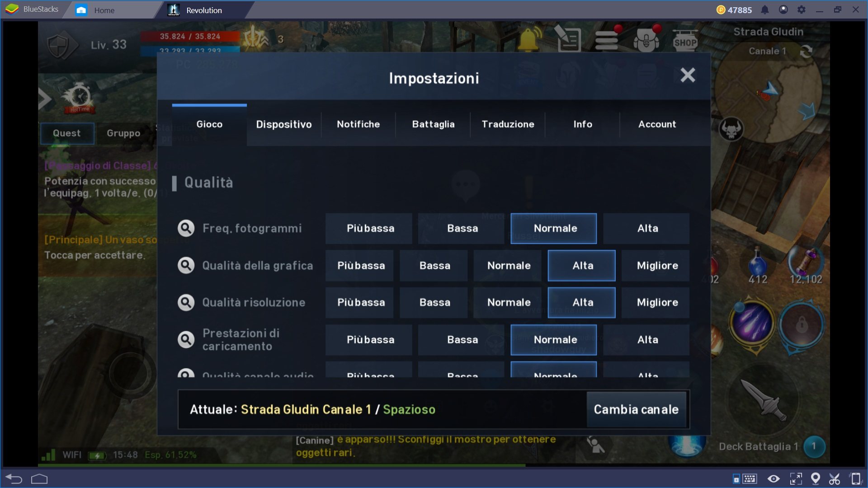Select Alta for Qualità della grafica
This screenshot has height=488, width=868.
coord(581,265)
